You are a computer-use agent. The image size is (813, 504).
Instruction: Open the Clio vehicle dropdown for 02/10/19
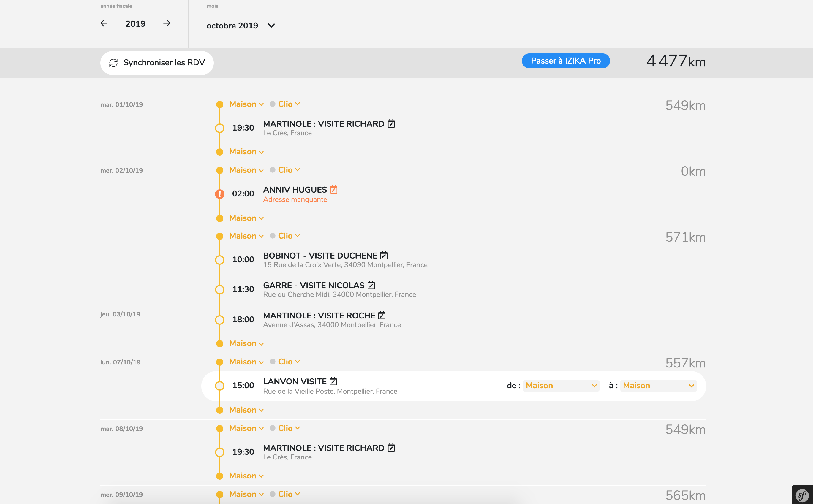289,170
